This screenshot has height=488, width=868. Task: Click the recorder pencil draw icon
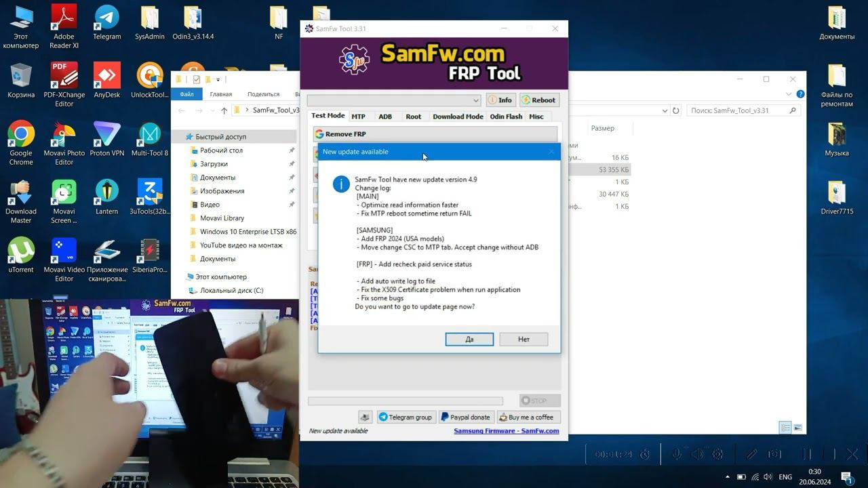tap(751, 454)
